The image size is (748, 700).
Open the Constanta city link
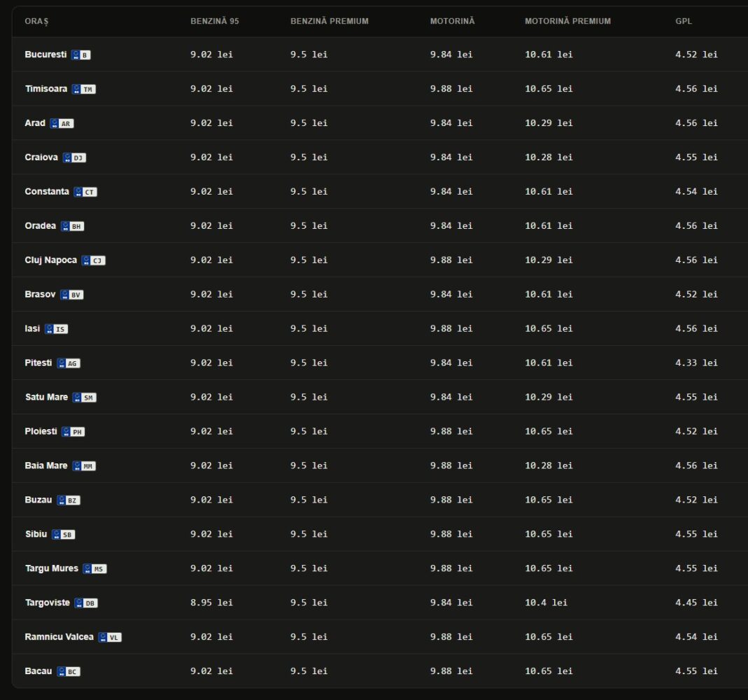pyautogui.click(x=47, y=191)
